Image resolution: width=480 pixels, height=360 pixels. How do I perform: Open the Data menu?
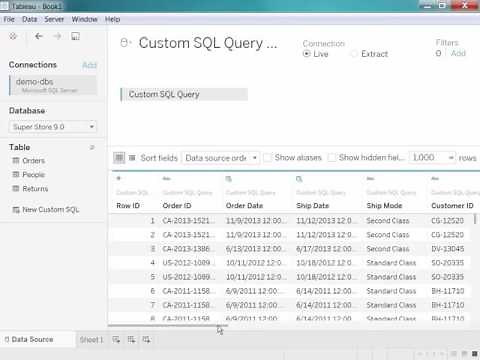click(30, 19)
